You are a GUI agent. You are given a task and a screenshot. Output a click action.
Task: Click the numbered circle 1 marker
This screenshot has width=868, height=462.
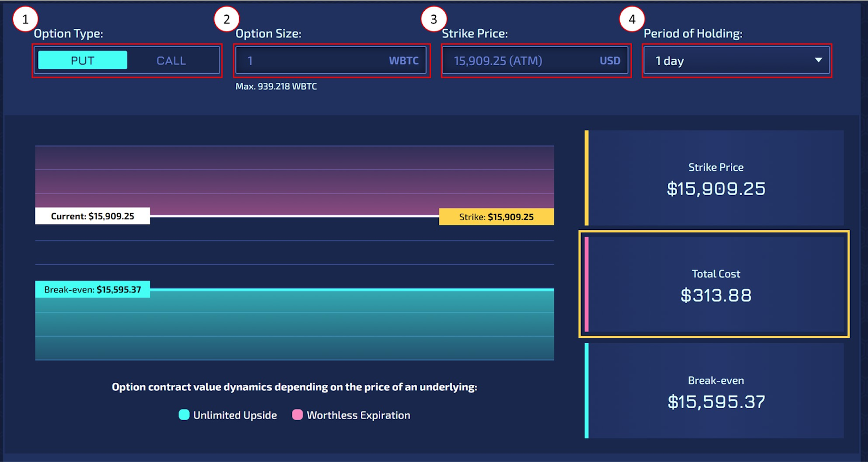point(25,20)
